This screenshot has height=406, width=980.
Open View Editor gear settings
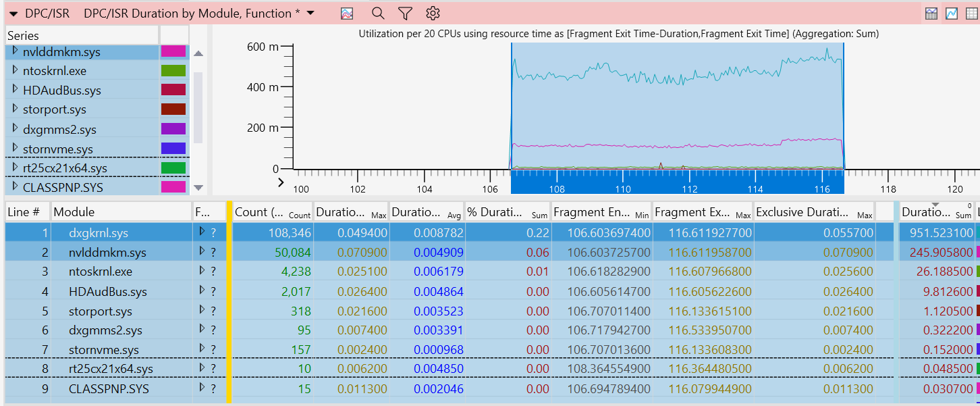click(x=433, y=14)
